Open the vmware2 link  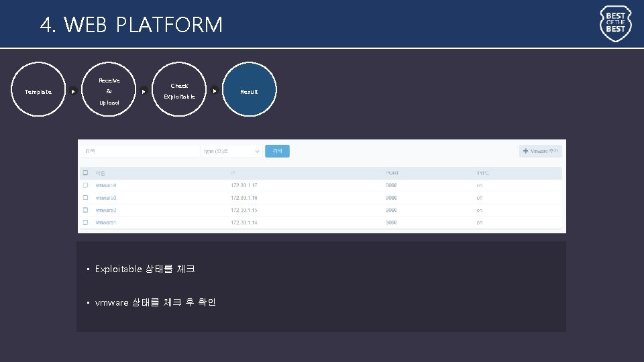tap(106, 210)
